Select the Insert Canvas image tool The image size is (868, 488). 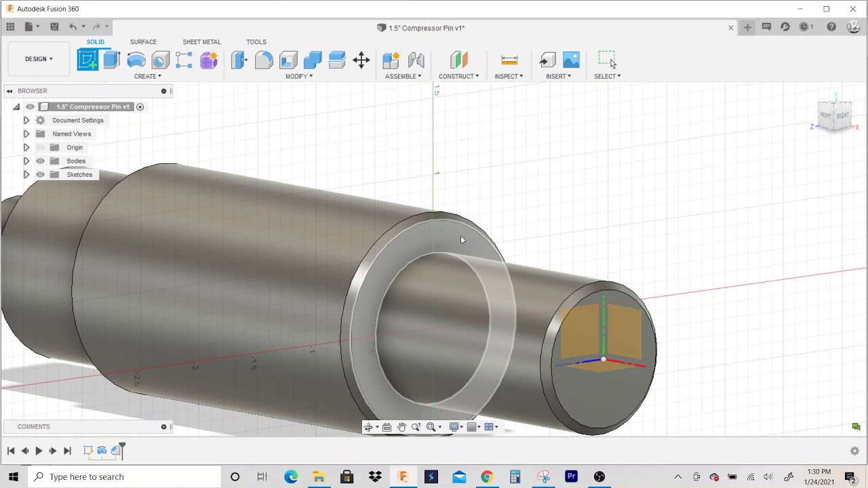point(572,60)
